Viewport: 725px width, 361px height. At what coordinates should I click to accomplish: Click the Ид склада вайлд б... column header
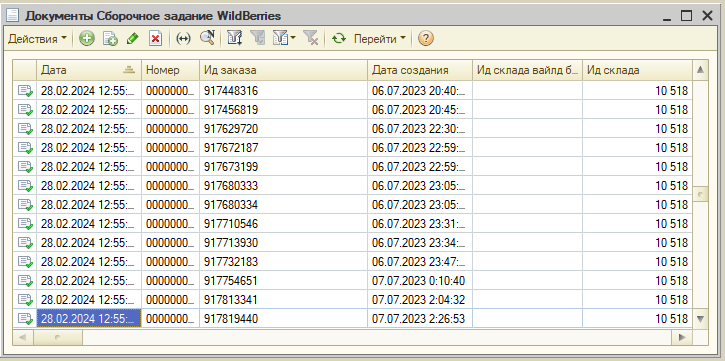click(527, 70)
